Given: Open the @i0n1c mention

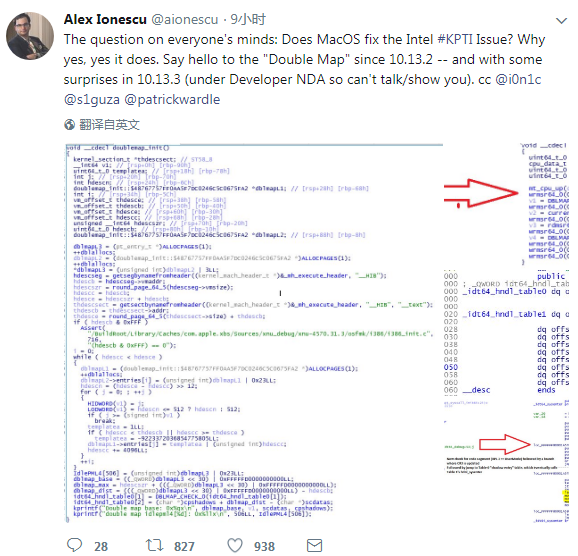Looking at the screenshot, I should [x=519, y=79].
